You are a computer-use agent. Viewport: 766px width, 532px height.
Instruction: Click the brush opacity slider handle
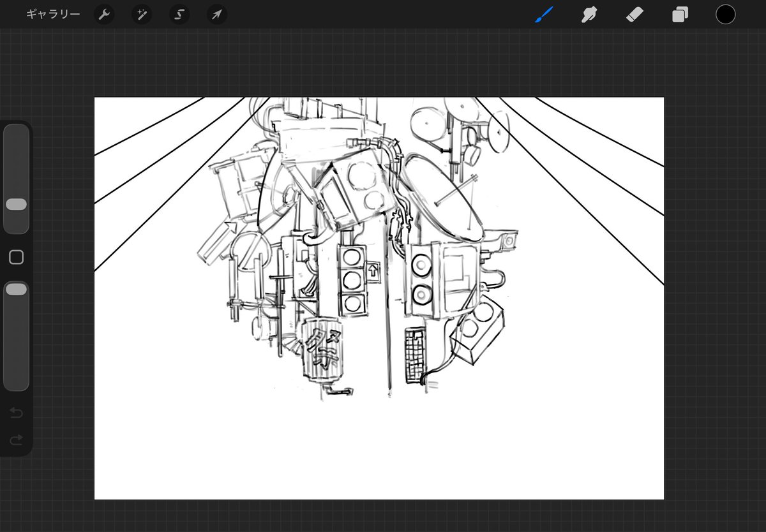(x=16, y=290)
